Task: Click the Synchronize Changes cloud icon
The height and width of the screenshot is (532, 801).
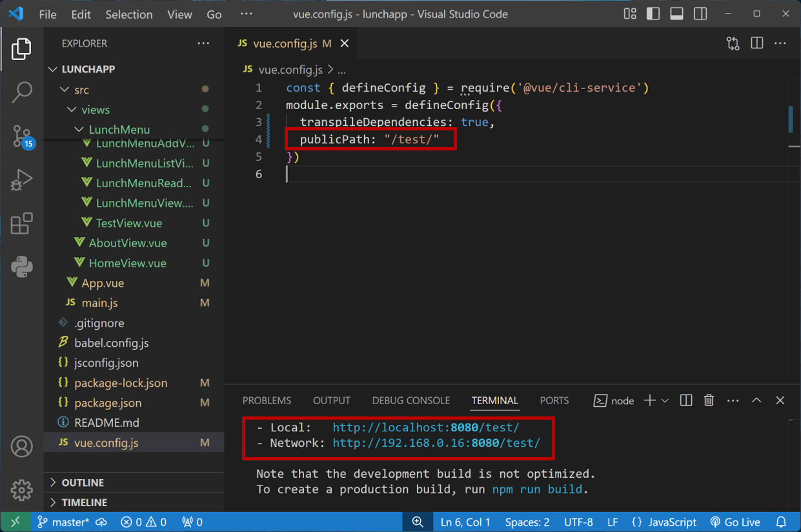Action: pyautogui.click(x=101, y=522)
